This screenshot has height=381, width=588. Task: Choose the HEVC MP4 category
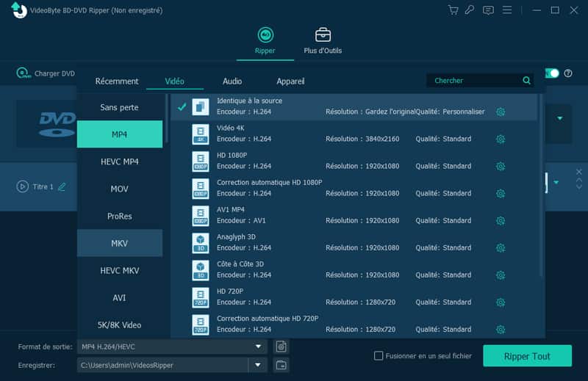point(120,162)
